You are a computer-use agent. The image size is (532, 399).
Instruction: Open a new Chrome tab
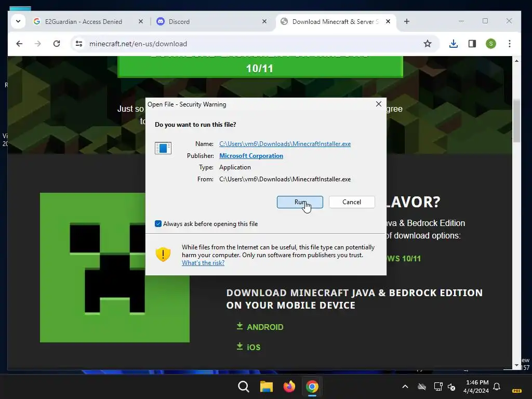[406, 21]
